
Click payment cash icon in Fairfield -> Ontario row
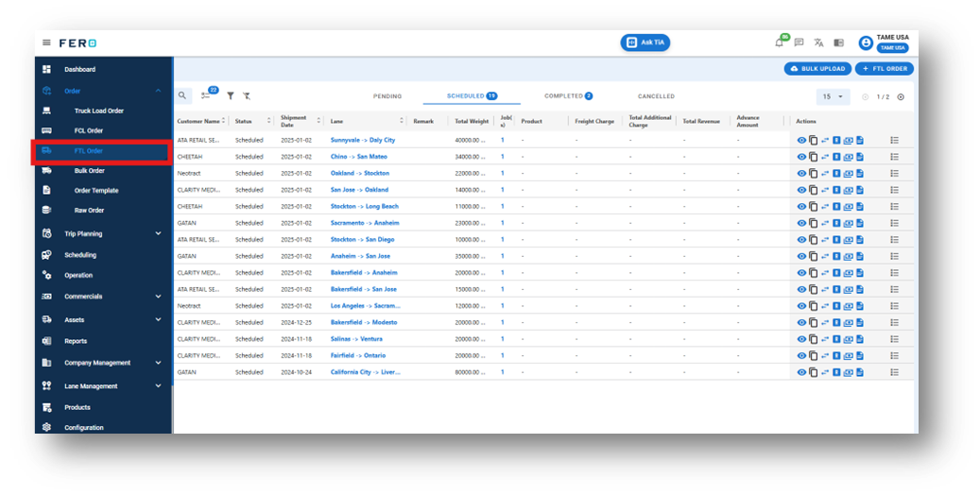pos(848,355)
